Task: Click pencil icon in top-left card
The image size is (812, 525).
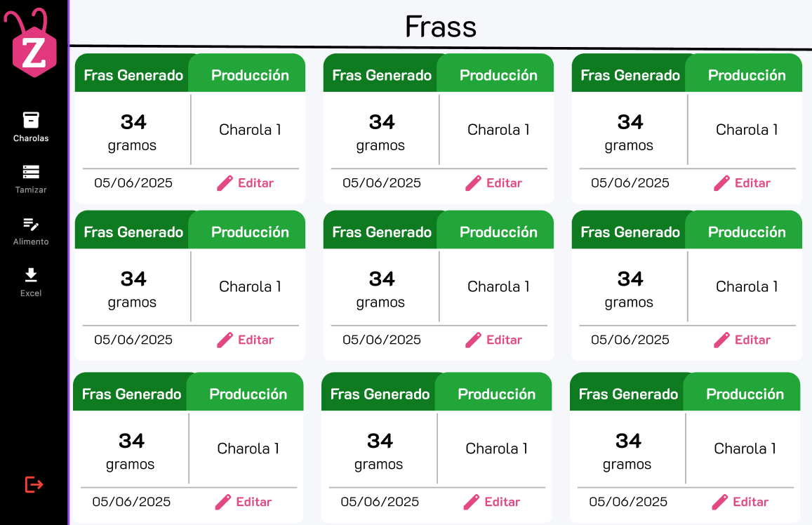Action: (225, 182)
